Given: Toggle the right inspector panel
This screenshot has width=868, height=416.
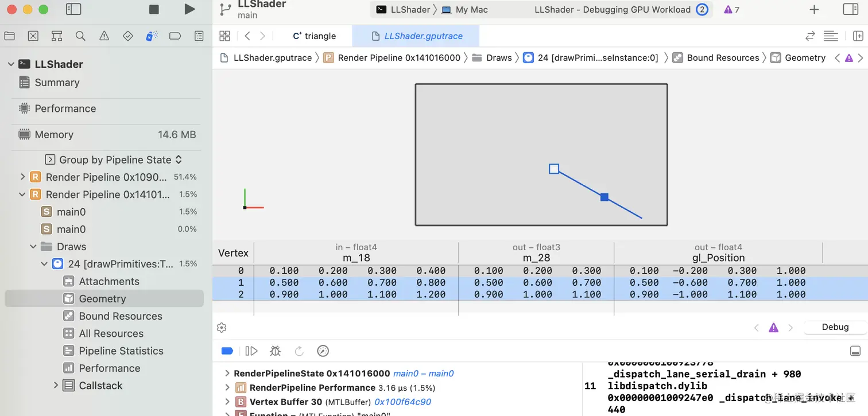Looking at the screenshot, I should (851, 9).
